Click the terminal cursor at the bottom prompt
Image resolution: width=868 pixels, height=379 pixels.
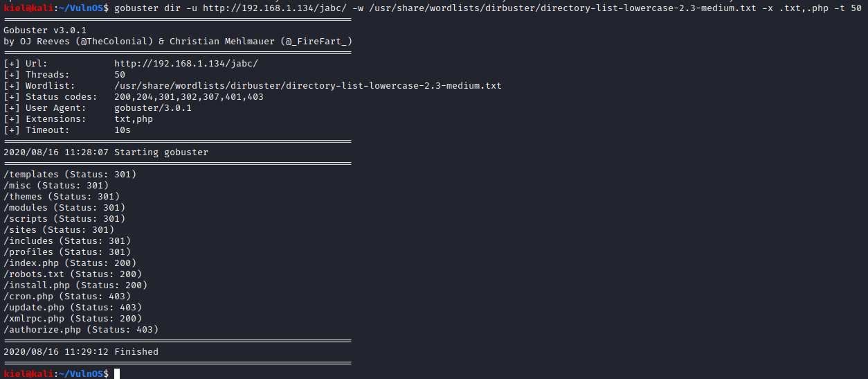click(x=117, y=373)
